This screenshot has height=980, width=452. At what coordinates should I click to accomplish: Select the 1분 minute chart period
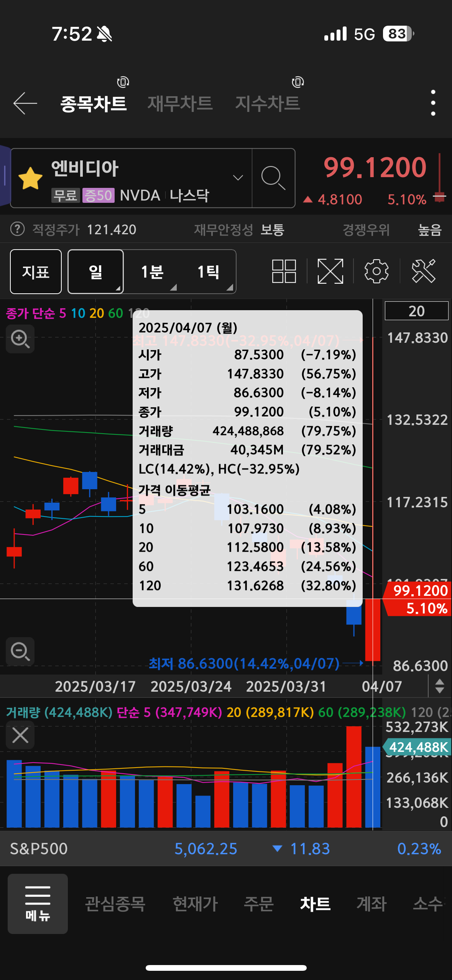click(x=153, y=271)
